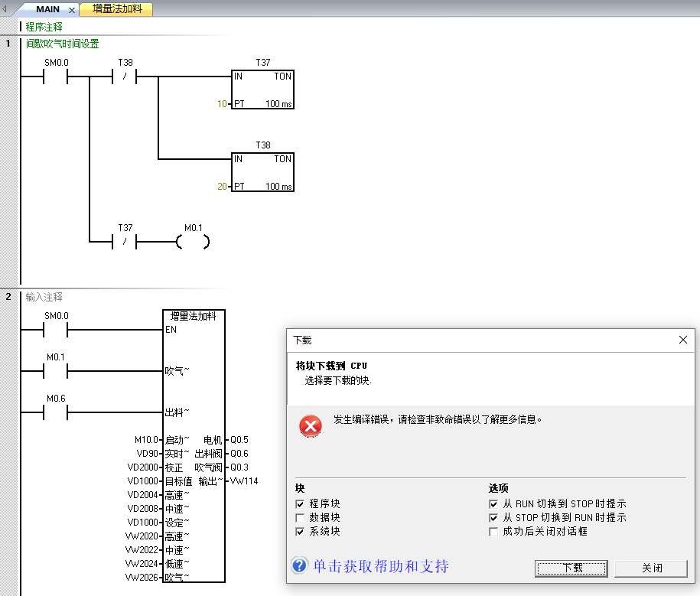Screen dimensions: 700x596
Task: Select the M0.1 output coil in network 1
Action: [x=193, y=242]
